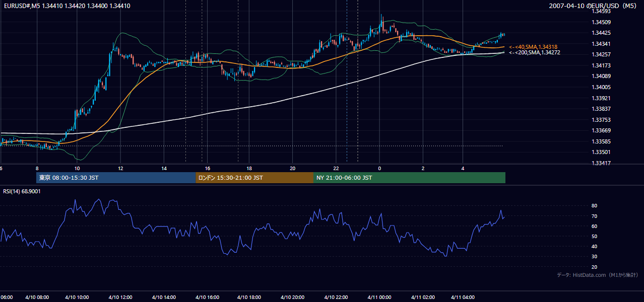Click price axis label 1.34089
644x302 pixels.
pos(601,77)
